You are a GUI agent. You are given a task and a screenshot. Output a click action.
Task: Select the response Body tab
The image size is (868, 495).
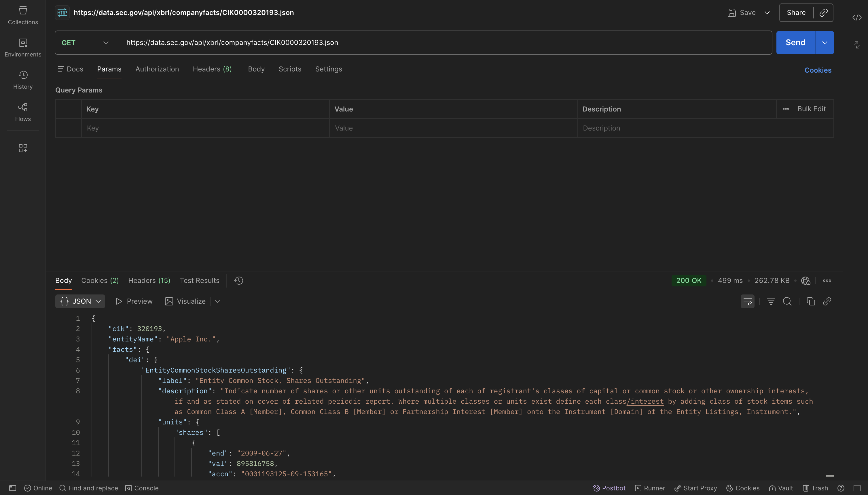coord(64,280)
